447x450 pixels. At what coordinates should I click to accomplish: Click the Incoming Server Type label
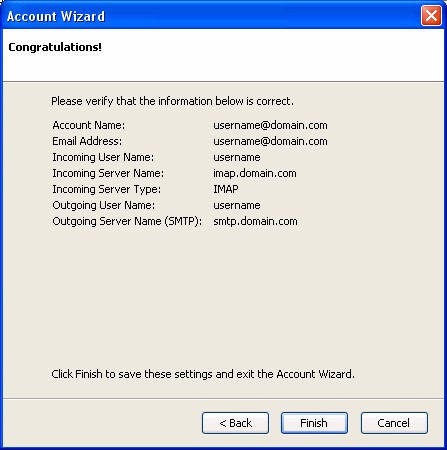(107, 189)
